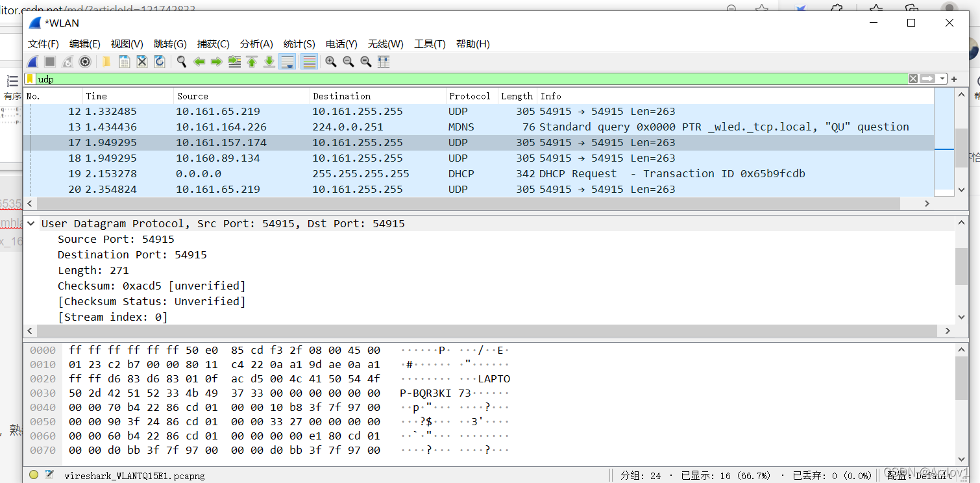Open the 捕获(C) menu
Image resolution: width=980 pixels, height=483 pixels.
[214, 44]
